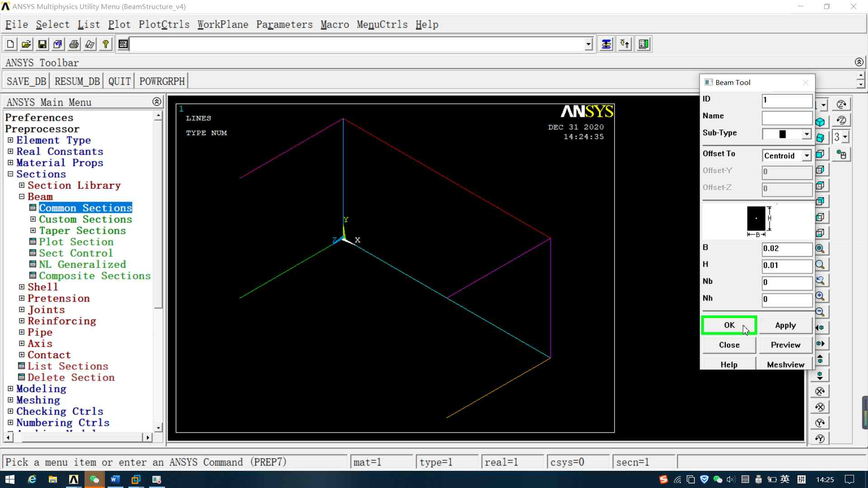The height and width of the screenshot is (488, 868).
Task: Click the print toolbar icon
Action: pyautogui.click(x=74, y=44)
